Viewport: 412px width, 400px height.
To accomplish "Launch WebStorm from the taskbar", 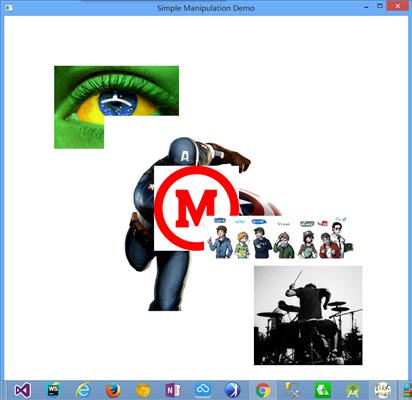I will [x=53, y=389].
